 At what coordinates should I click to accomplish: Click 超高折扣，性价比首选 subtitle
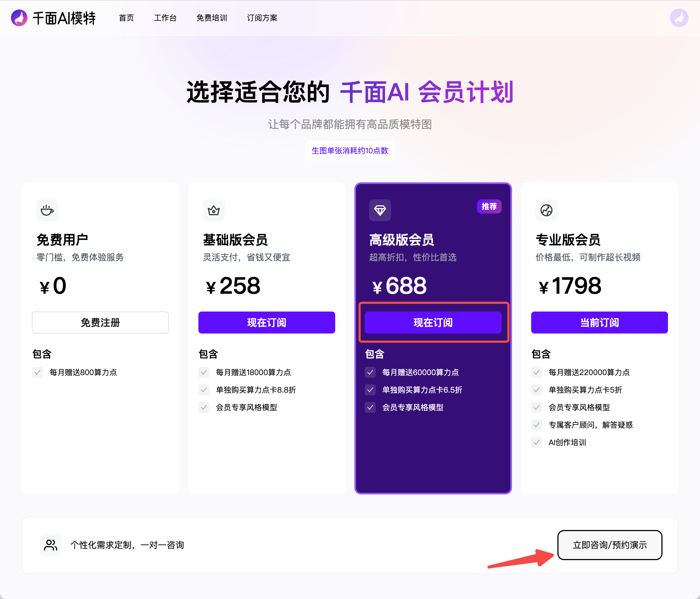pos(413,258)
